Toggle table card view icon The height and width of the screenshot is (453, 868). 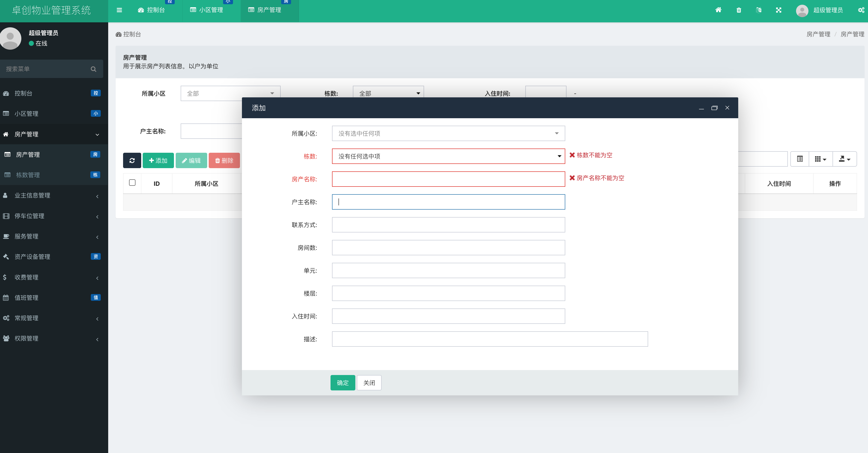[800, 159]
